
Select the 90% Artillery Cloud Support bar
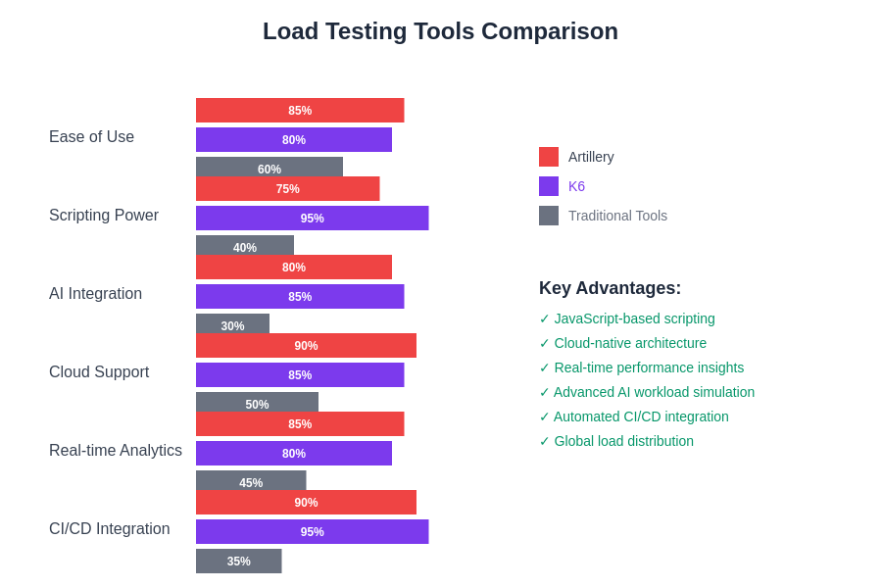click(306, 345)
